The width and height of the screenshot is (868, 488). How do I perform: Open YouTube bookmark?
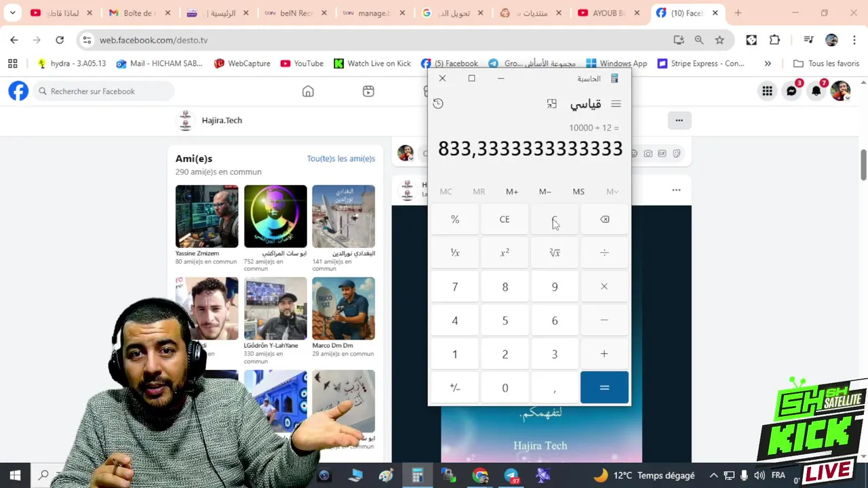click(302, 63)
